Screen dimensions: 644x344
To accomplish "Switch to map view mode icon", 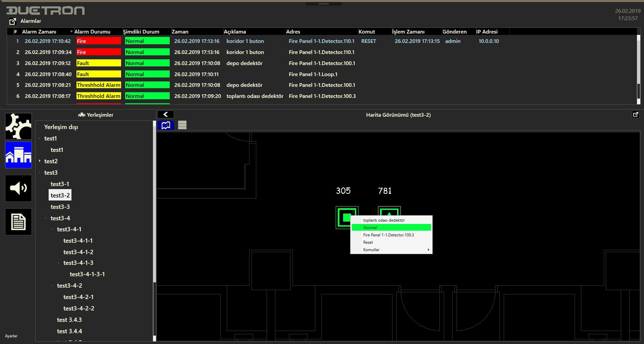I will pos(166,125).
